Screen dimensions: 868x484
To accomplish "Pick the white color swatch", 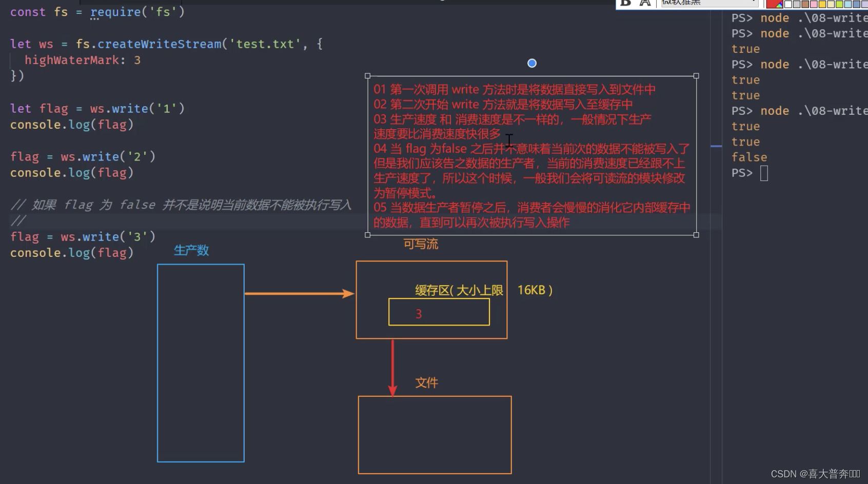I will (x=788, y=4).
